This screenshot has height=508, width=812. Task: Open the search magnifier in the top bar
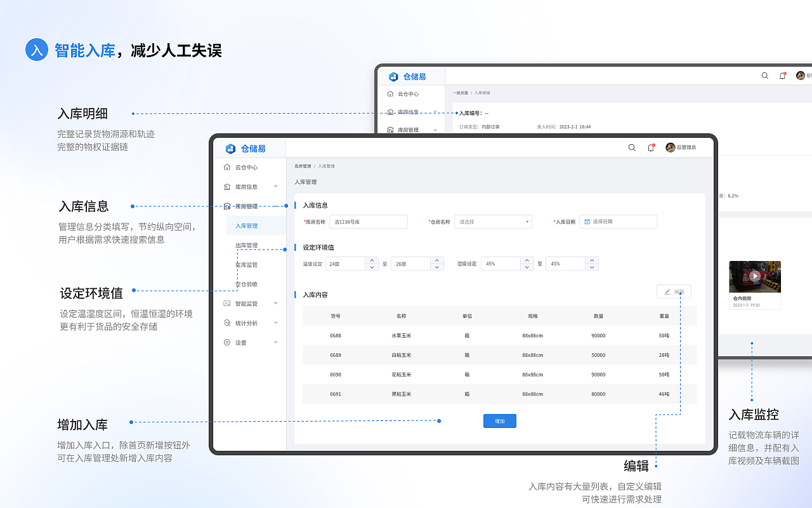tap(632, 147)
